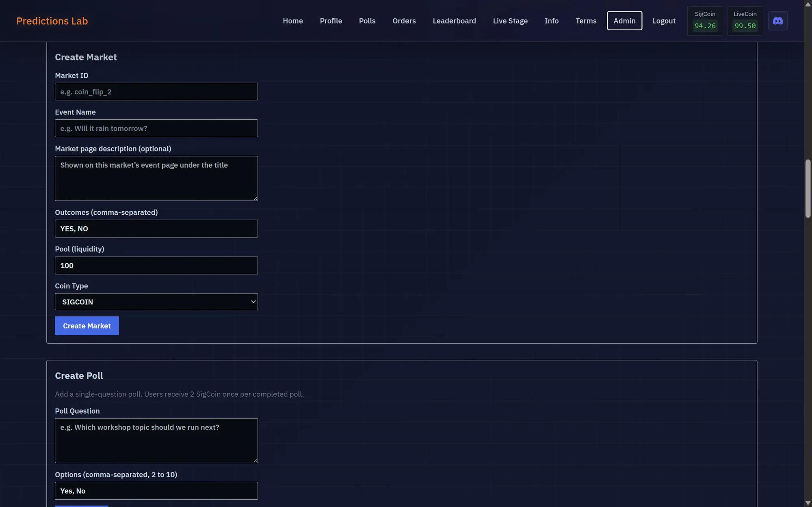The width and height of the screenshot is (812, 507).
Task: Click the Create Market heading text
Action: [86, 57]
